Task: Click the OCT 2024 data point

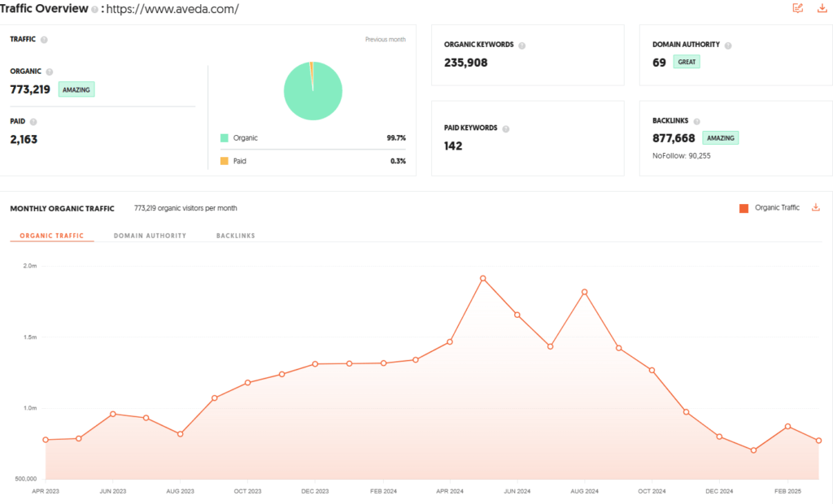Action: click(652, 370)
